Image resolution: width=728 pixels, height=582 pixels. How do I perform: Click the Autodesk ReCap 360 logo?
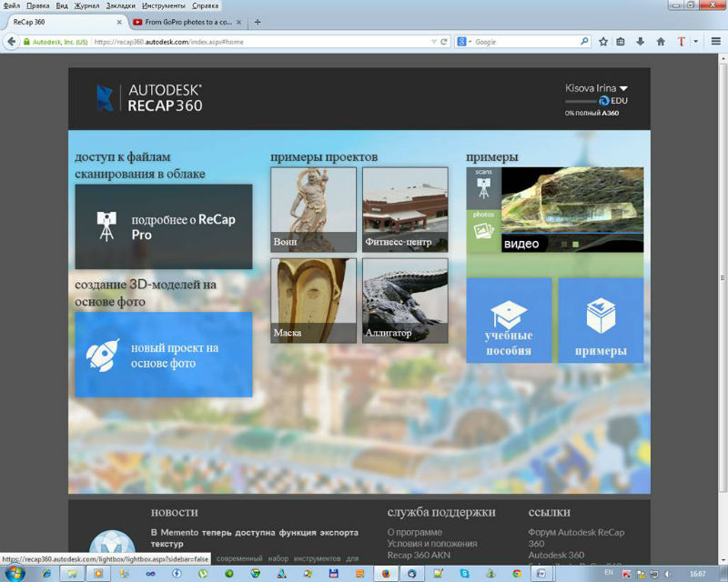point(149,98)
